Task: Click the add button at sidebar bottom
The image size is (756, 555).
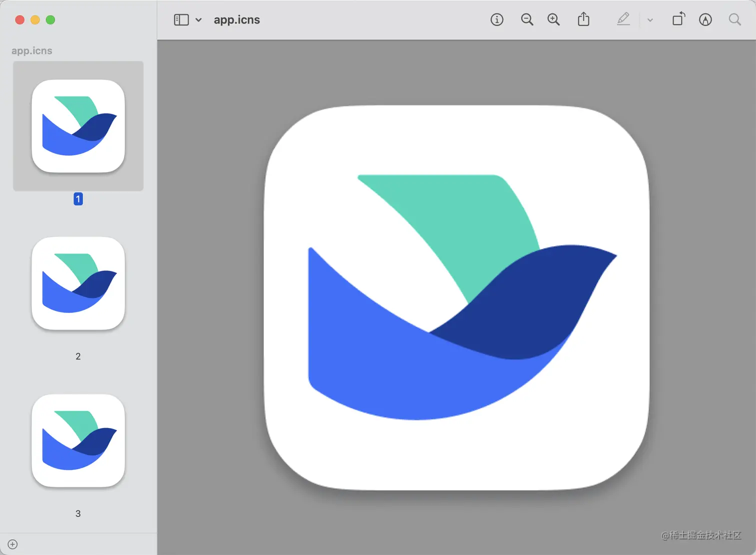Action: (x=13, y=544)
